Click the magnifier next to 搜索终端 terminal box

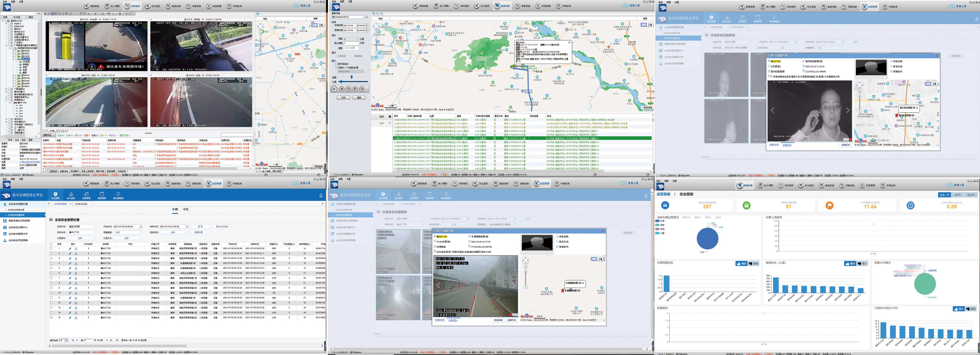367,17
